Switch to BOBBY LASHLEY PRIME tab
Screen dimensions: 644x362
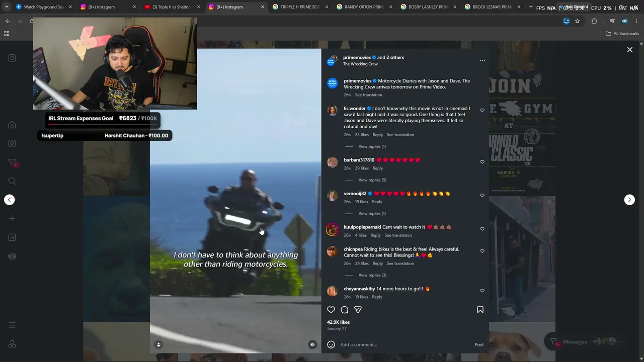(x=428, y=7)
